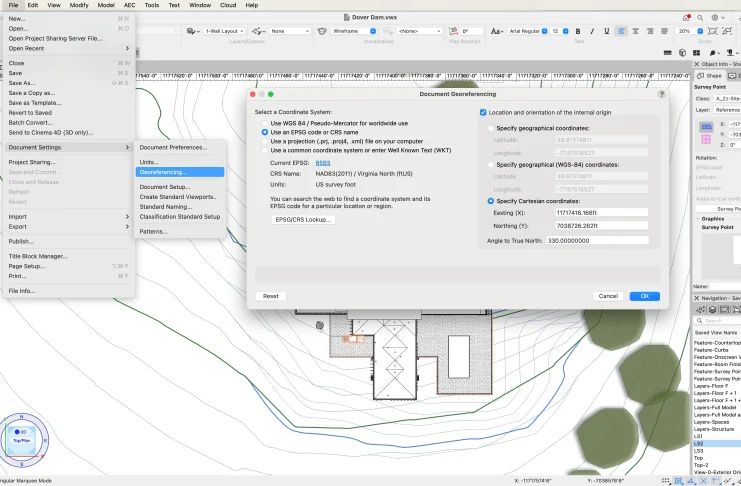Click the current EPSG code 6593 link
This screenshot has height=486, width=741.
pos(322,162)
